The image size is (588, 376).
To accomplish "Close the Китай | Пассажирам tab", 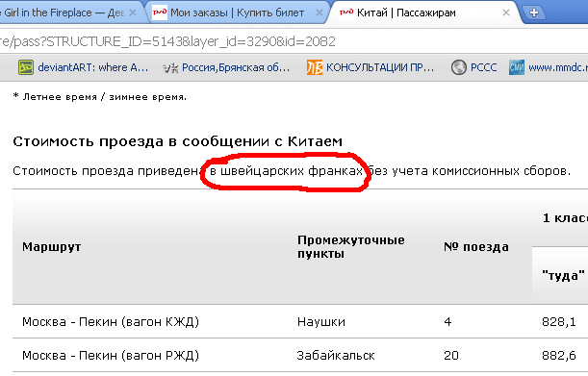I will pyautogui.click(x=506, y=13).
